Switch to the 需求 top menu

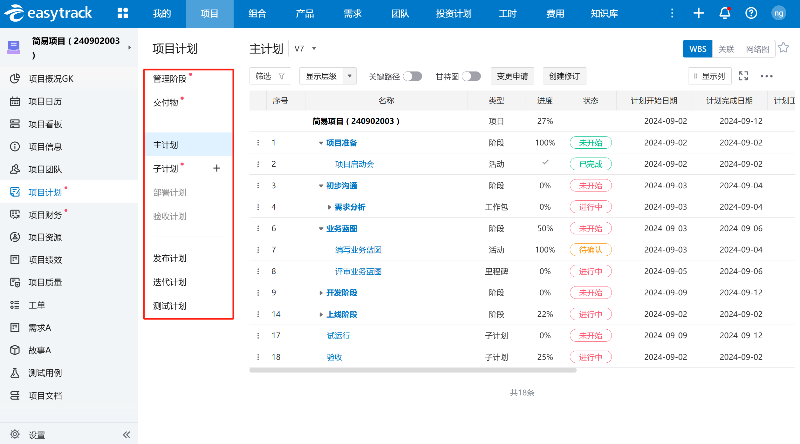(352, 14)
